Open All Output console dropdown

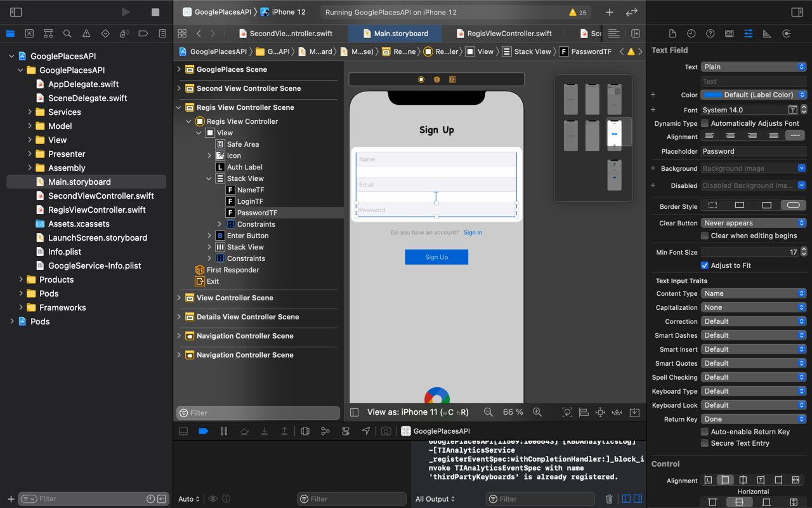coord(435,499)
